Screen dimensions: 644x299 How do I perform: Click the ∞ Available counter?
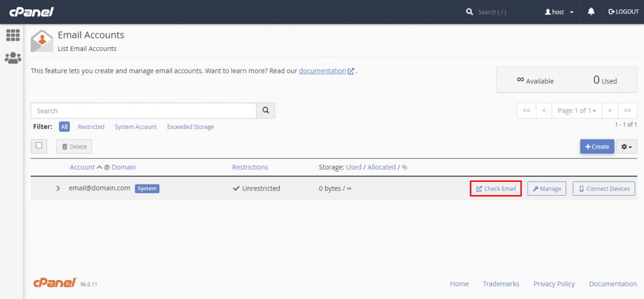[535, 80]
